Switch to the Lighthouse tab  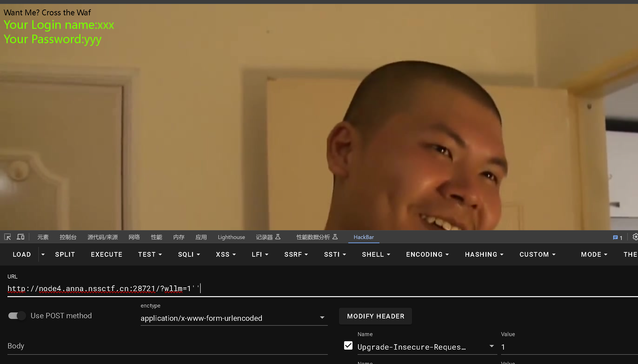coord(231,237)
